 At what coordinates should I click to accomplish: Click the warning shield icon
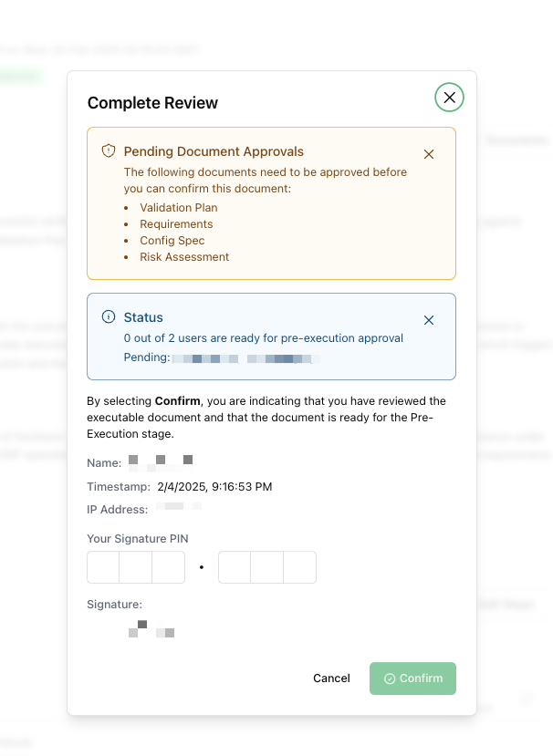click(109, 152)
